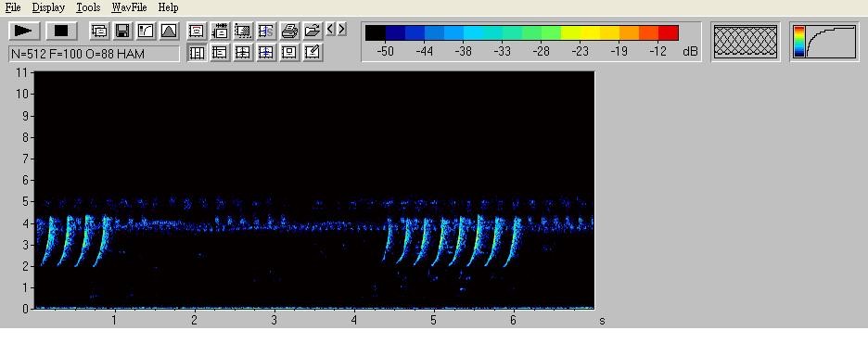Open the File menu
Image resolution: width=868 pixels, height=356 pixels.
click(13, 7)
